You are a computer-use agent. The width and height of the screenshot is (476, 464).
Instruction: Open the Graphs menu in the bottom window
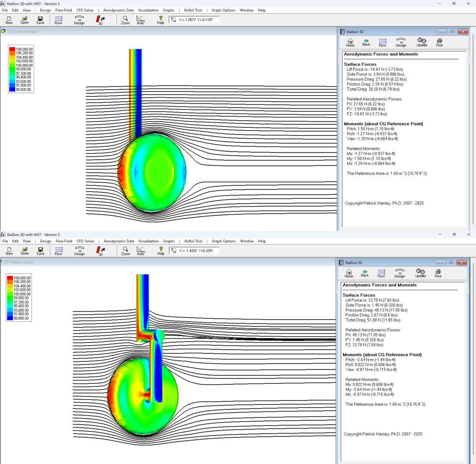click(x=169, y=241)
